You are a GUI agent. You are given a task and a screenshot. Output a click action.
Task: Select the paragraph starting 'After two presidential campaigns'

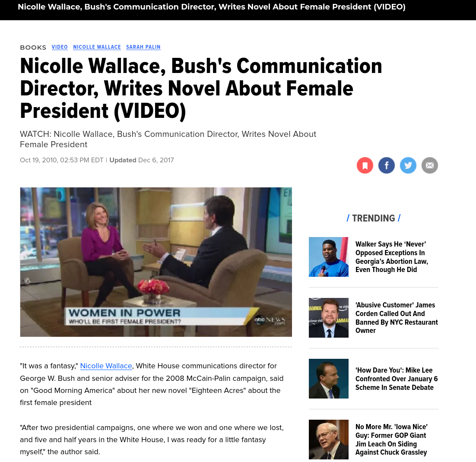tap(152, 440)
